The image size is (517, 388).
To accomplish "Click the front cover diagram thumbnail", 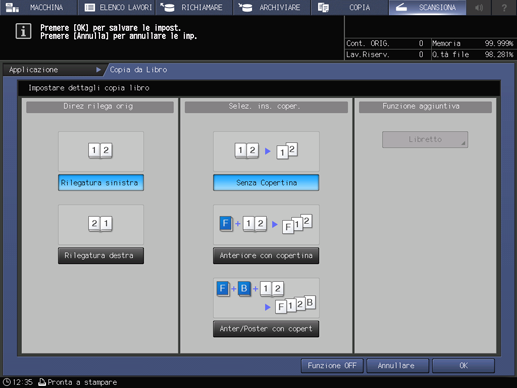I will pos(266,225).
